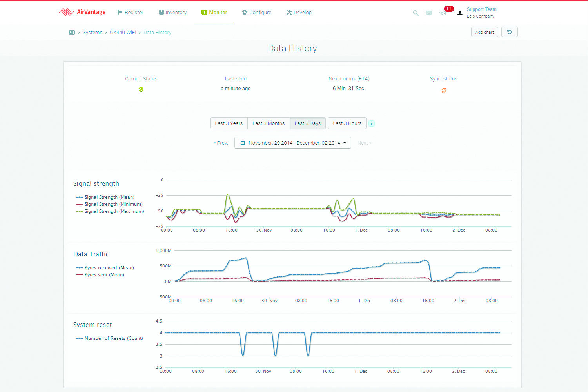Toggle Signal Strength (Mean) legend series
588x392 pixels.
click(x=109, y=197)
